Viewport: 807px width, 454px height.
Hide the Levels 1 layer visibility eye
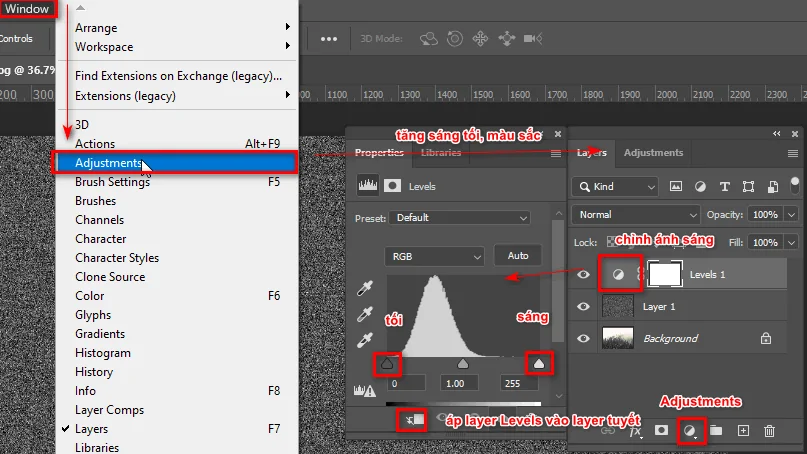pos(584,274)
